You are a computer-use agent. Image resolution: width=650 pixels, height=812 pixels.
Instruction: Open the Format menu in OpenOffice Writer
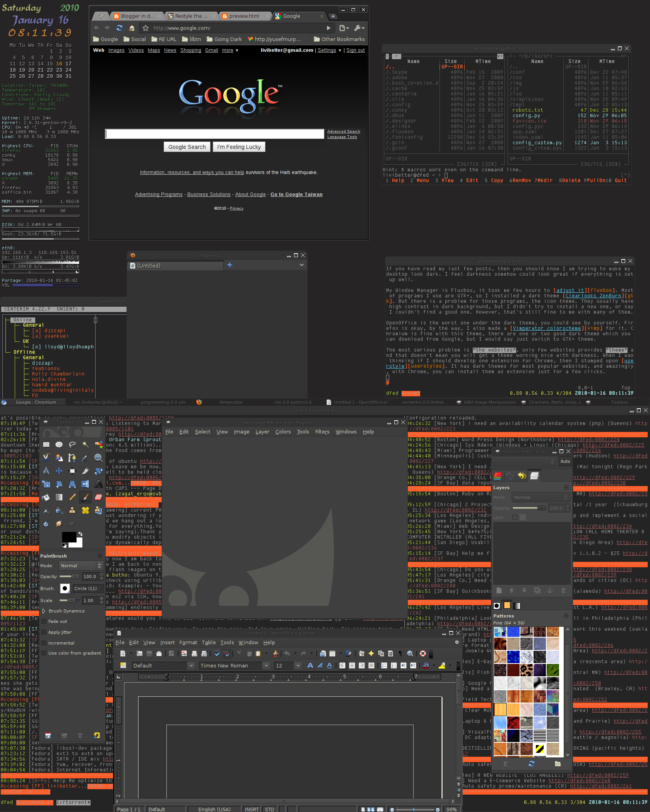click(x=188, y=642)
